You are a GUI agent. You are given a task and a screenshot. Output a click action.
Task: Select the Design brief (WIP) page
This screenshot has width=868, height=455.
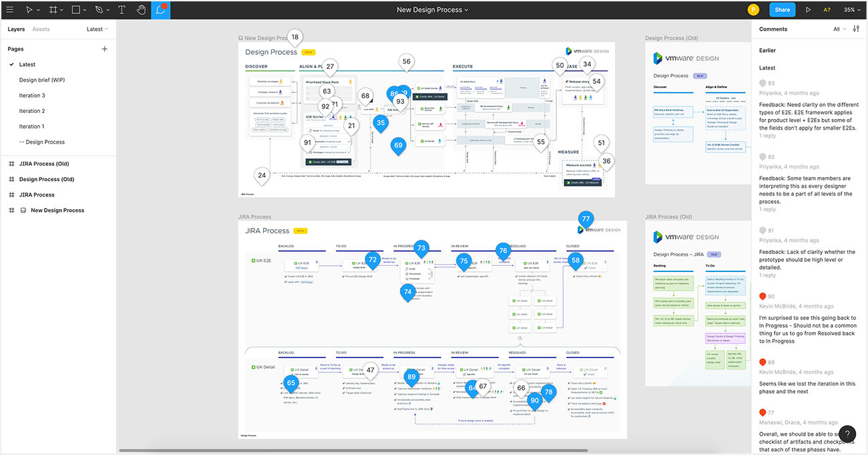coord(42,80)
